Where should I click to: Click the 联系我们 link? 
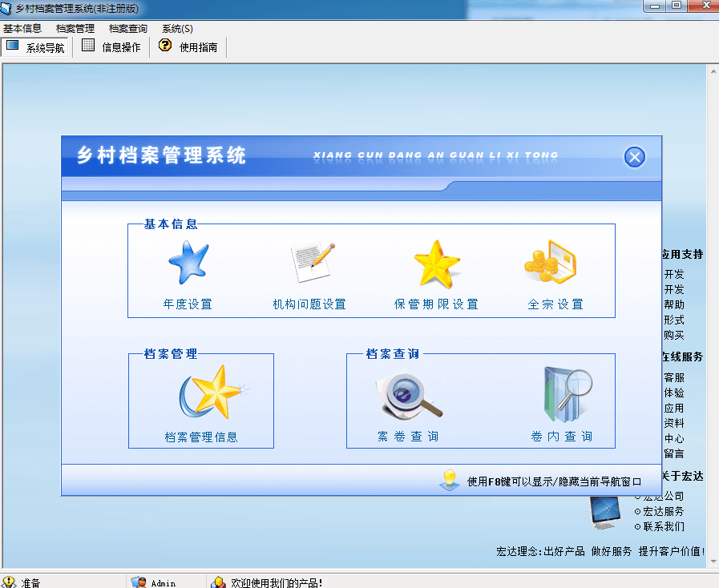point(663,526)
